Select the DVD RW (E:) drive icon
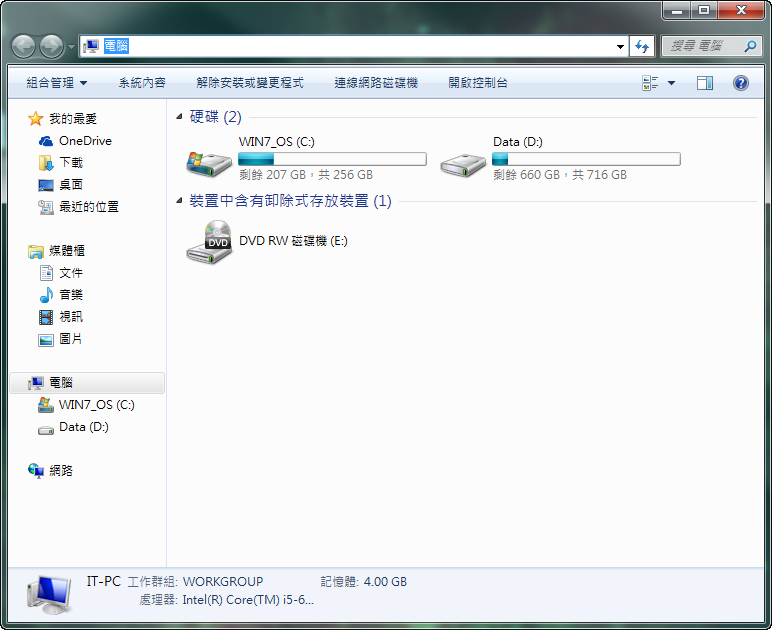 pyautogui.click(x=209, y=242)
